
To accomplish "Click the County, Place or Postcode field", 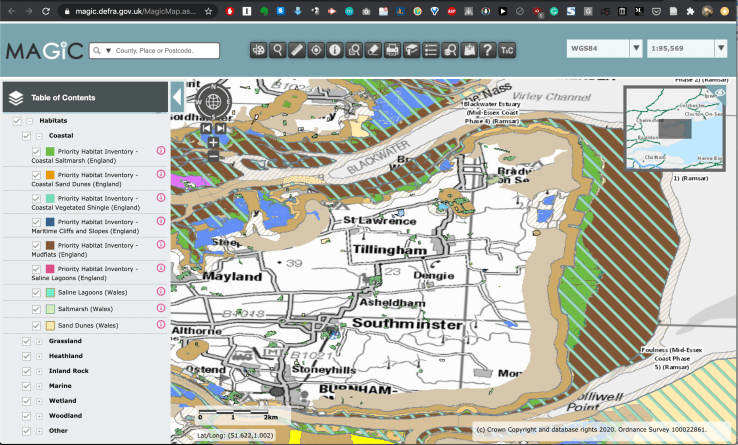I will 154,50.
